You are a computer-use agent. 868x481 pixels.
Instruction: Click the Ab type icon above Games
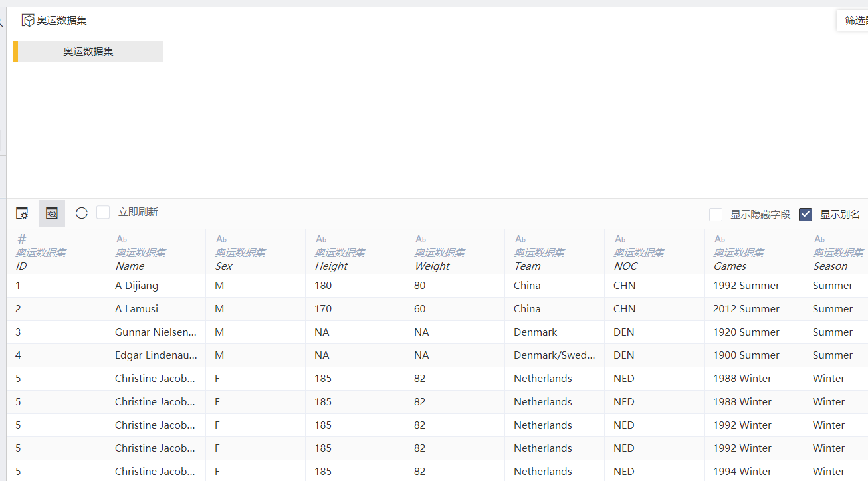tap(720, 239)
